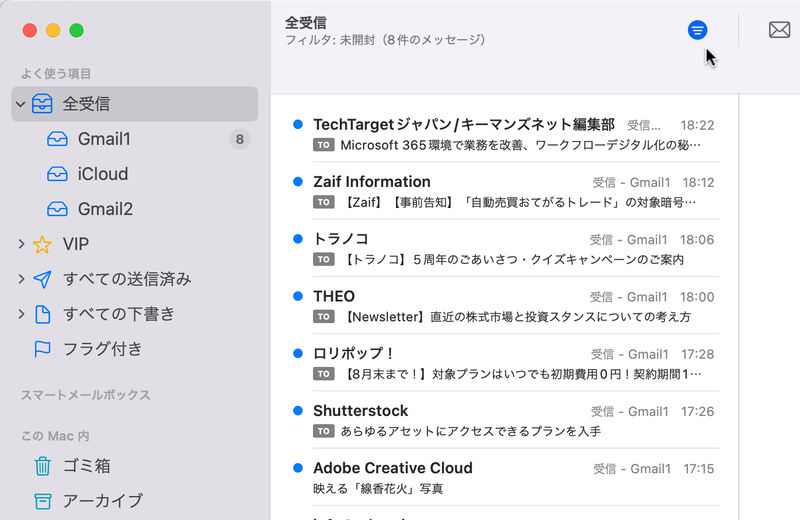The width and height of the screenshot is (800, 520).
Task: Toggle the unread message filter button
Action: [697, 30]
